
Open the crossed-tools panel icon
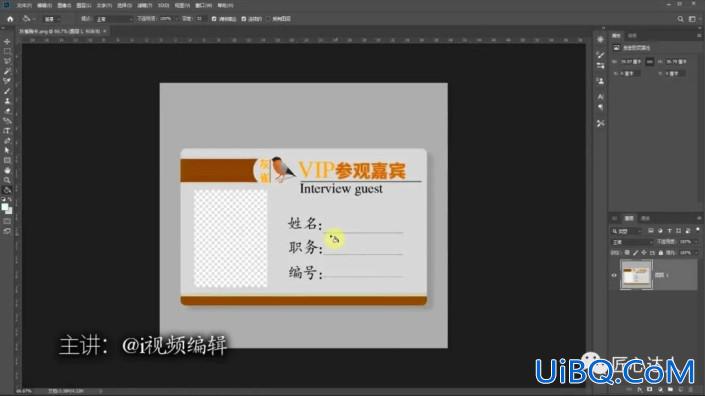(x=600, y=123)
